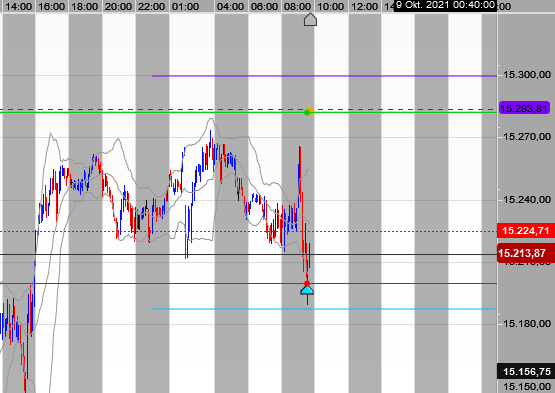Screen dimensions: 555x393
Task: Click the 20:00 time axis label
Action: click(118, 6)
